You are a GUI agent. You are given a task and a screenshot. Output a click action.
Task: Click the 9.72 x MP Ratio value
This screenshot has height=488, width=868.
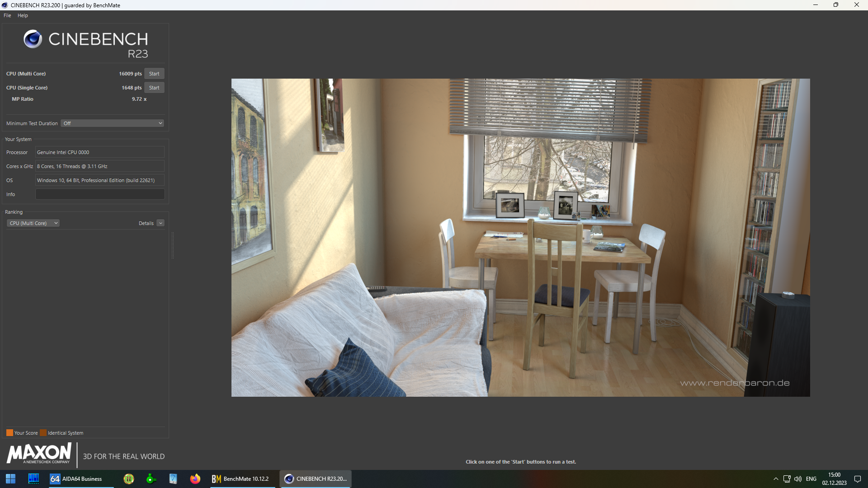(x=139, y=99)
